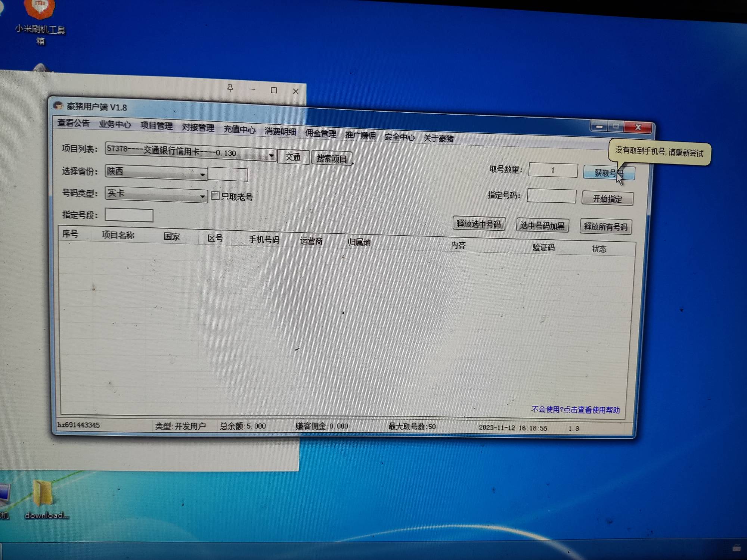Click 总余额:5.000 in the status bar
Screen dimensions: 747x560
pyautogui.click(x=243, y=426)
